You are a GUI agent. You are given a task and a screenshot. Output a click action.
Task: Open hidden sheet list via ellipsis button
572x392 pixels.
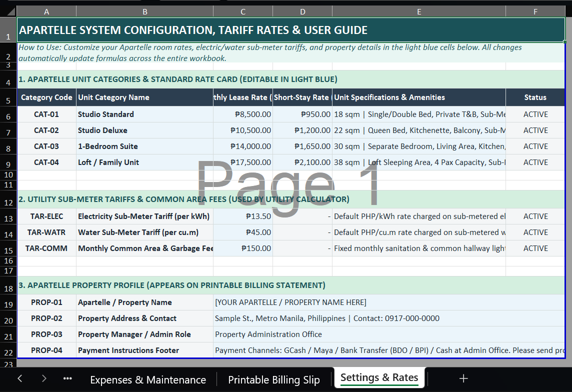[x=67, y=378]
